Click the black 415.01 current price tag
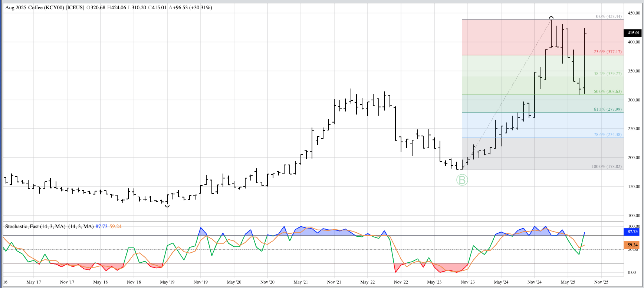The height and width of the screenshot is (288, 644). coord(633,33)
